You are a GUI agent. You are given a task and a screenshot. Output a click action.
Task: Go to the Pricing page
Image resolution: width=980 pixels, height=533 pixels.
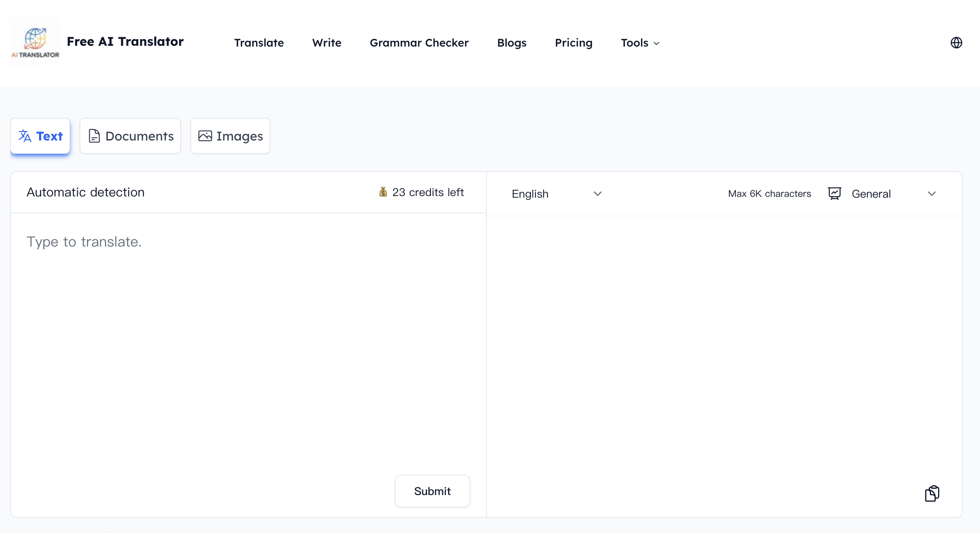click(573, 43)
